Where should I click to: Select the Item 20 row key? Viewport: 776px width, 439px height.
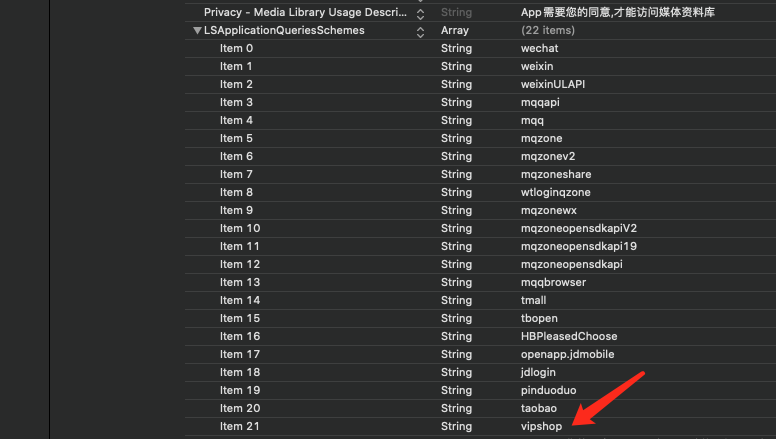click(x=240, y=408)
